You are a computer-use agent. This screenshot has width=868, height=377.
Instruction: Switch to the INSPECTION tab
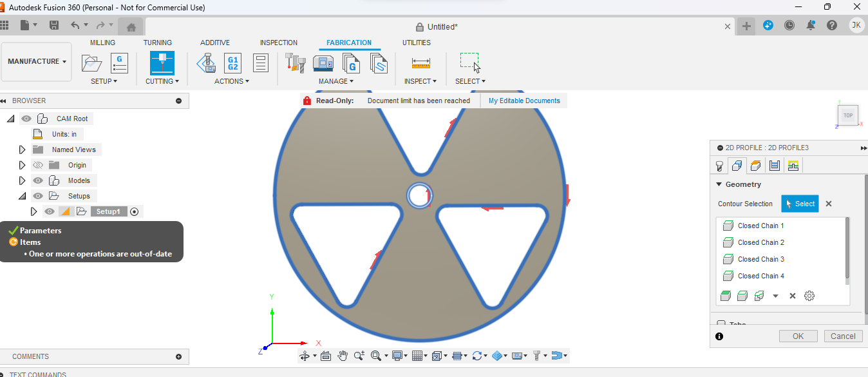[x=279, y=43]
